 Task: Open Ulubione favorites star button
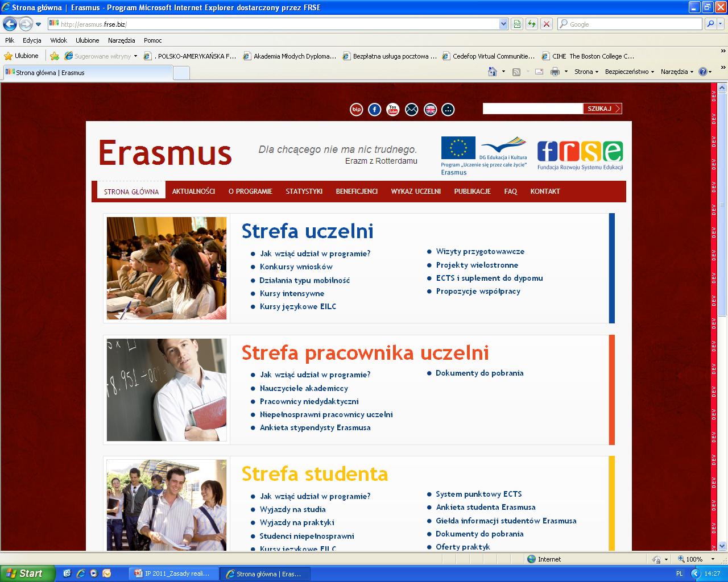click(22, 56)
